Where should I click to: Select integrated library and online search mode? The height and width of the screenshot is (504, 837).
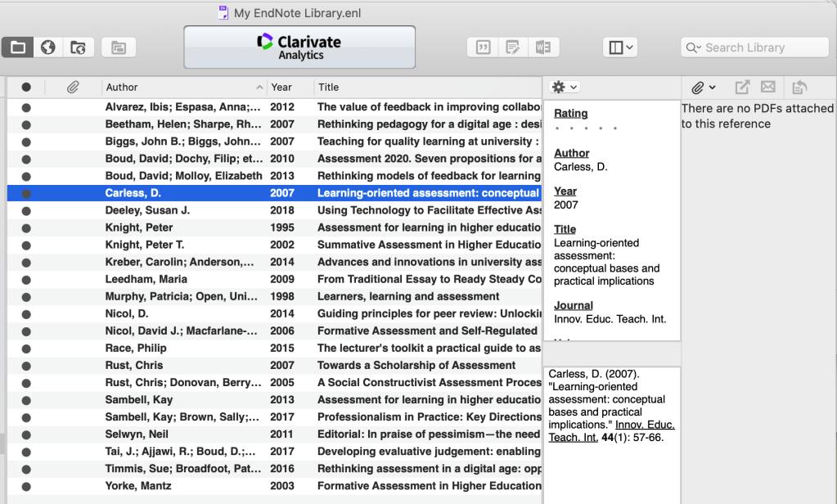point(79,47)
